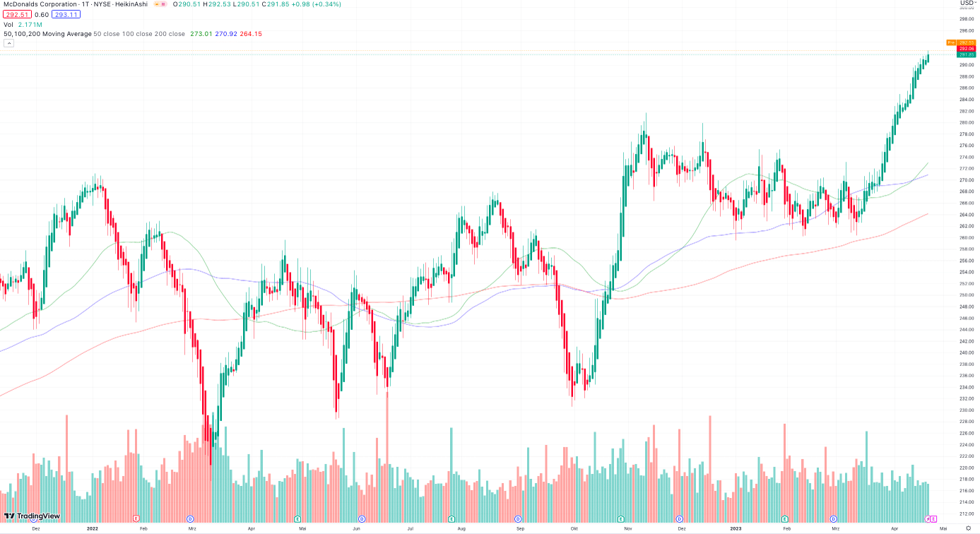Collapse the indicator legend with the caret button
980x534 pixels.
coord(9,43)
